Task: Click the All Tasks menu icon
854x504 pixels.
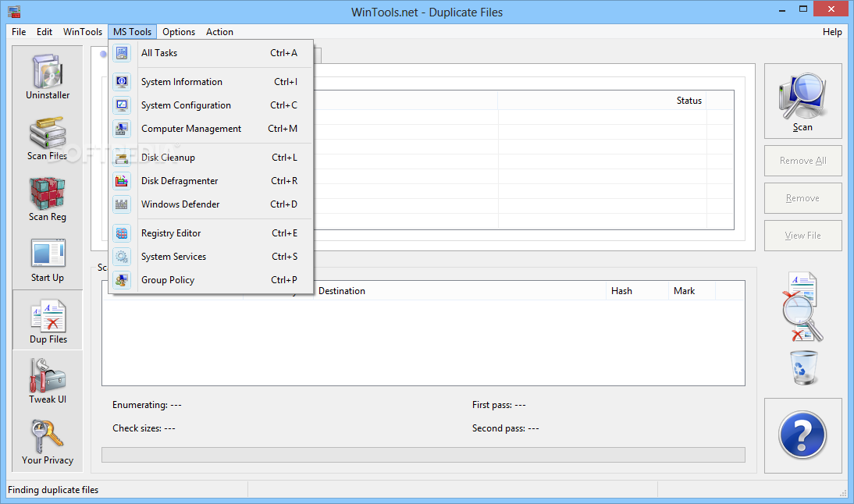Action: (x=122, y=53)
